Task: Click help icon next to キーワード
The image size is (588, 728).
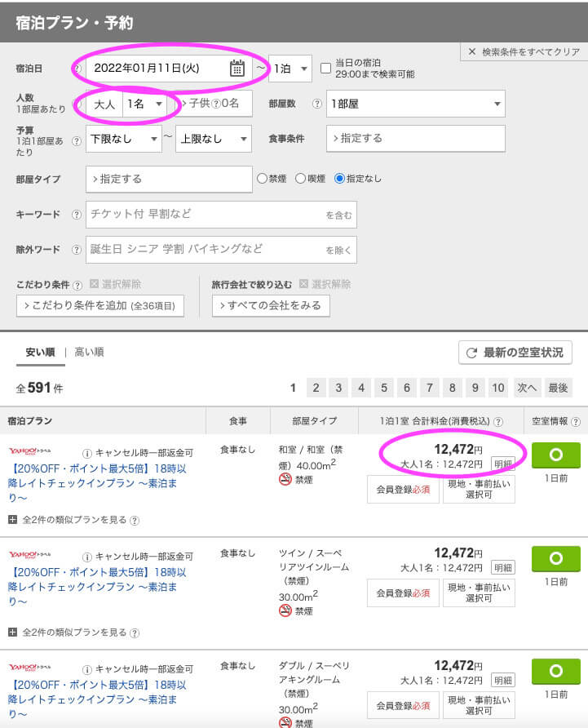Action: pos(77,215)
